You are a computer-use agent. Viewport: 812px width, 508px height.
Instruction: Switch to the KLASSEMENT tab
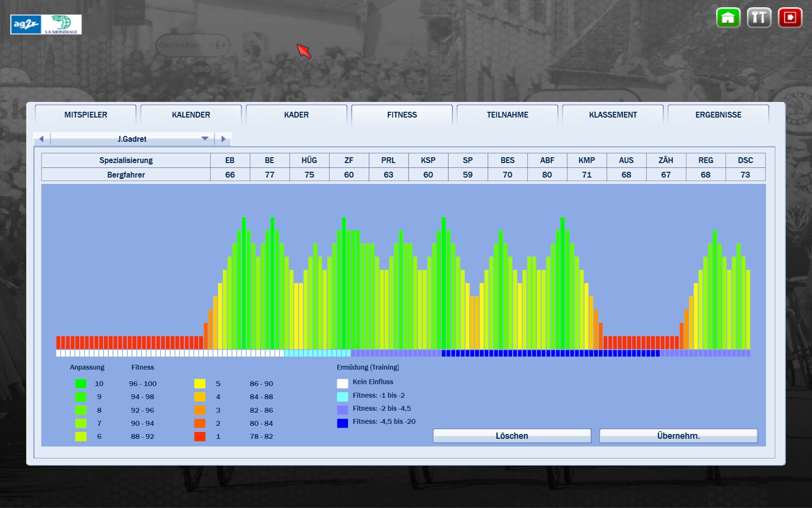613,115
